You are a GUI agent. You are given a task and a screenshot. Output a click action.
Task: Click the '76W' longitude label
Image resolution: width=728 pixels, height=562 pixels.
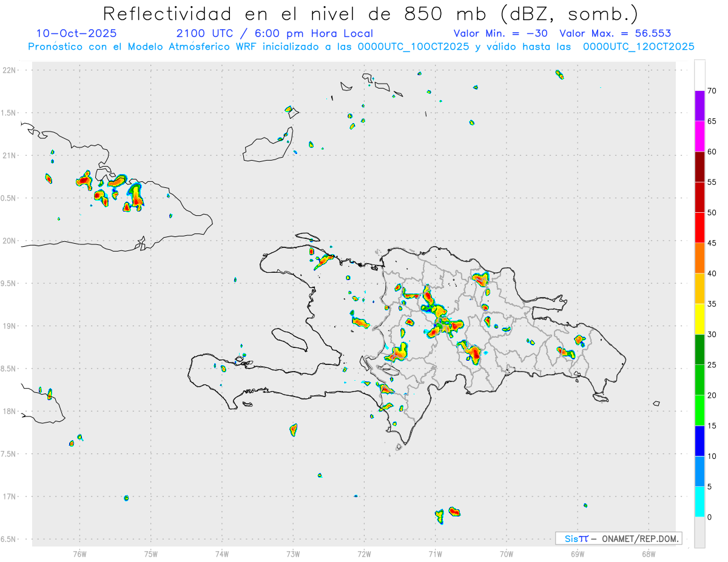(79, 553)
